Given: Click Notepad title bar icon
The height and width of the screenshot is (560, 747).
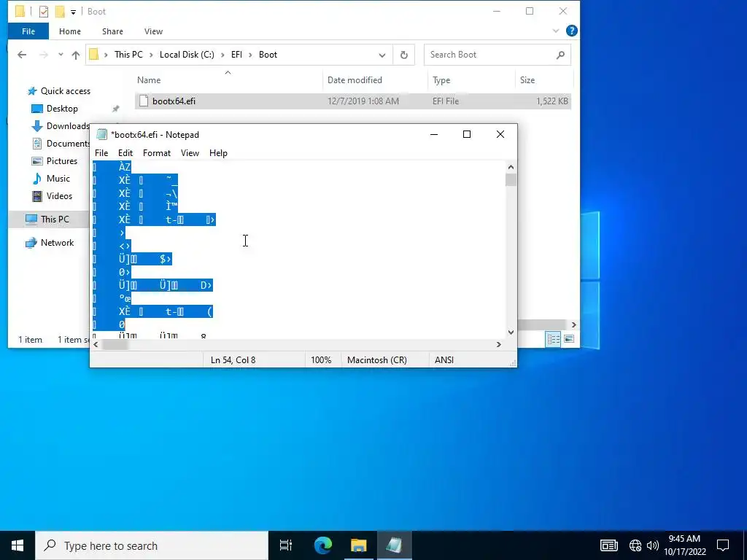Looking at the screenshot, I should (101, 135).
